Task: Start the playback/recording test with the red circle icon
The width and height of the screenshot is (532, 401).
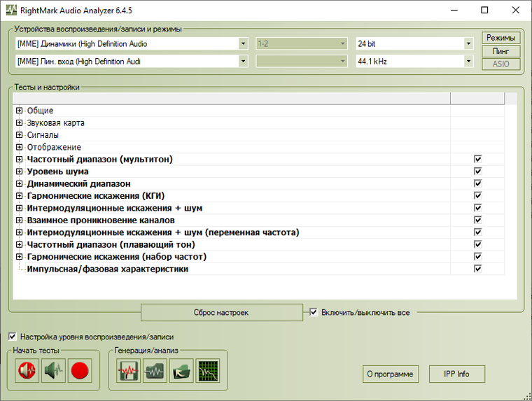Action: [80, 370]
